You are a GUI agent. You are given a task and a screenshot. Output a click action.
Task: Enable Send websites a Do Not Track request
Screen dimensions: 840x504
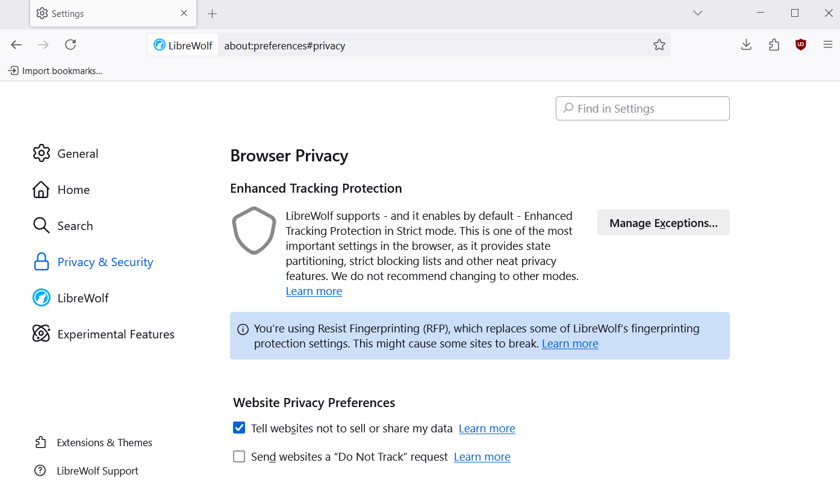(x=239, y=456)
